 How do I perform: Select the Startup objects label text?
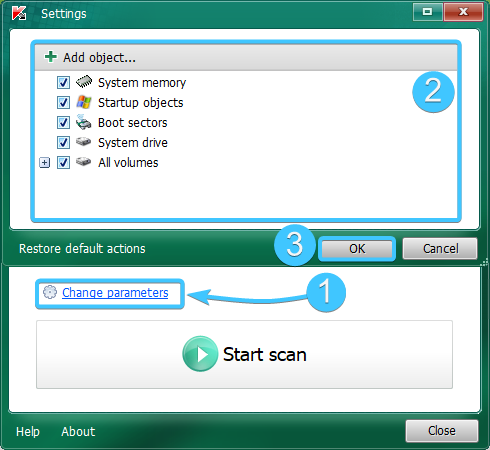[141, 103]
